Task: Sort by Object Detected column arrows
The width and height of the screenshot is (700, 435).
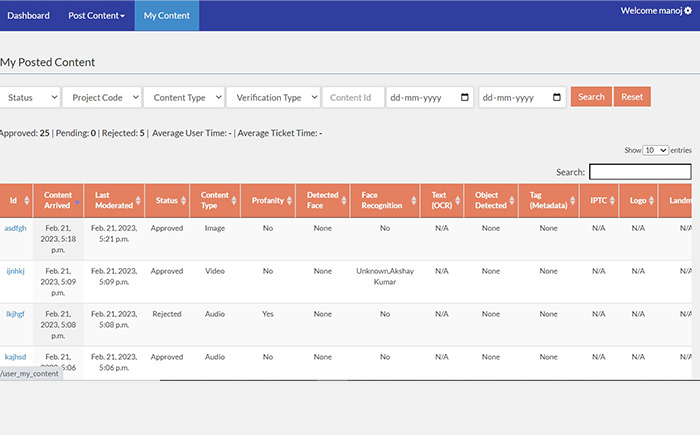Action: coord(512,201)
